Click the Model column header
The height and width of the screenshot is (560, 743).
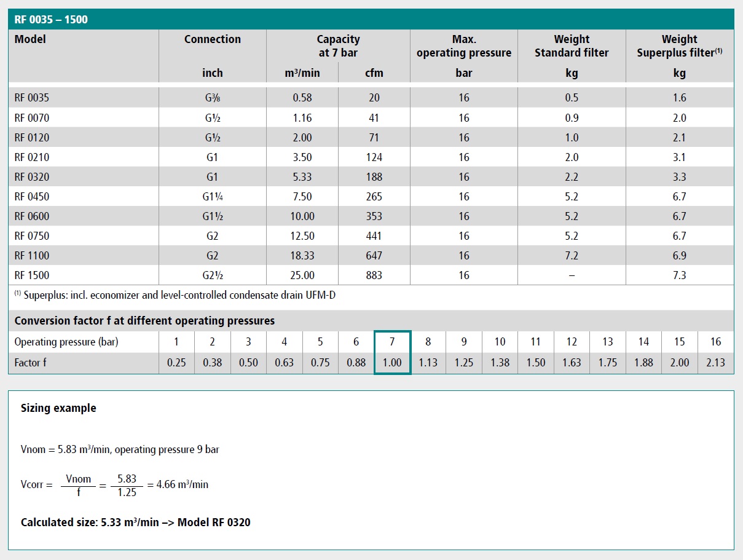pos(31,39)
